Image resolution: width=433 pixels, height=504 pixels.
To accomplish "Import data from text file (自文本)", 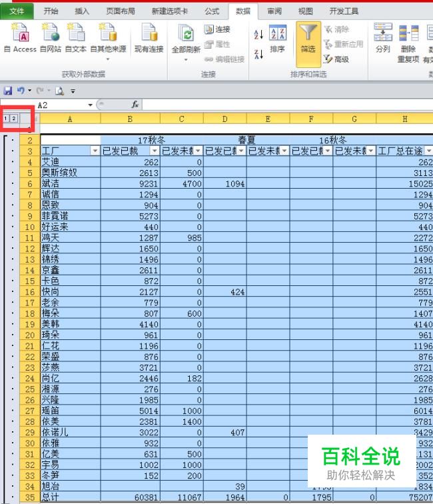I will [76, 38].
